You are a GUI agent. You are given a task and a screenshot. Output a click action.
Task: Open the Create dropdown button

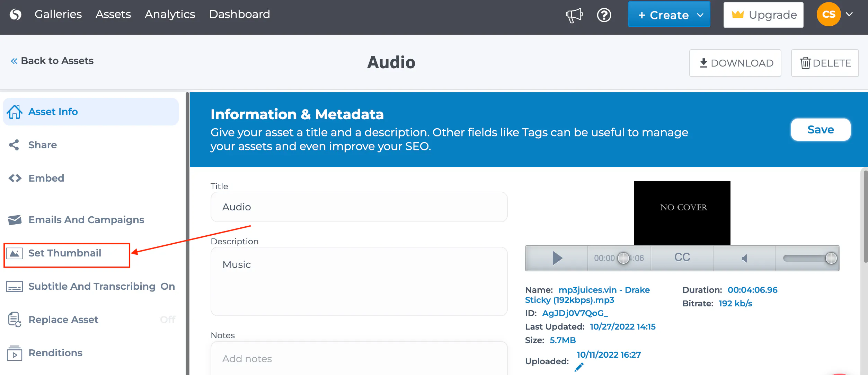click(x=669, y=15)
